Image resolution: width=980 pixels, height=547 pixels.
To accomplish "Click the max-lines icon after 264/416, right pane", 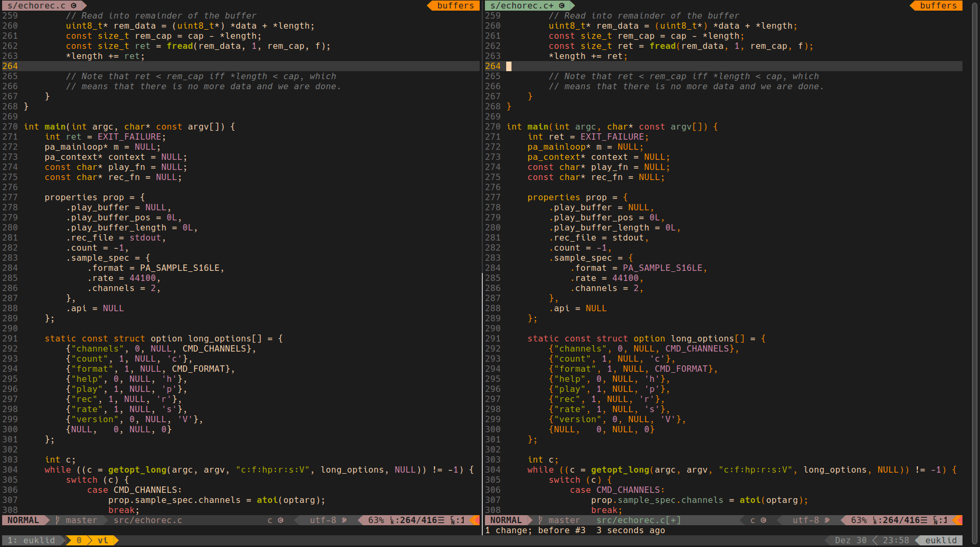I will click(x=924, y=520).
